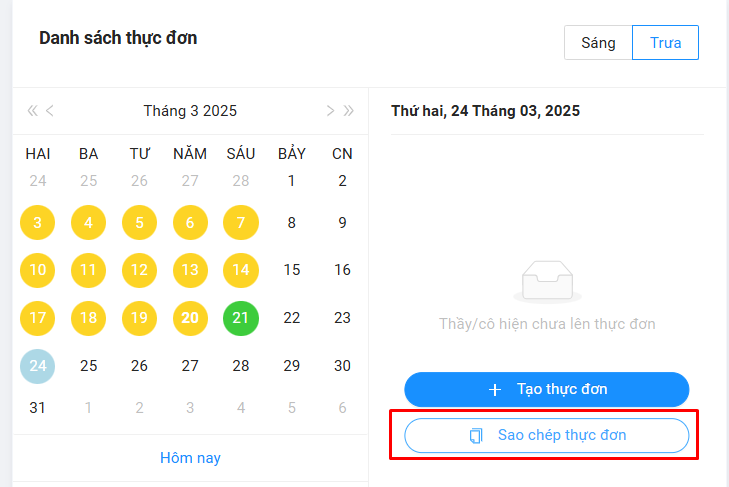Jump to today via Hôm nay link

[x=190, y=458]
